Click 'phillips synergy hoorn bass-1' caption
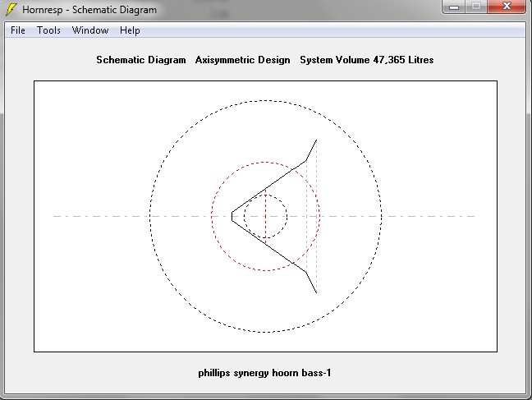The image size is (532, 400). pos(264,373)
